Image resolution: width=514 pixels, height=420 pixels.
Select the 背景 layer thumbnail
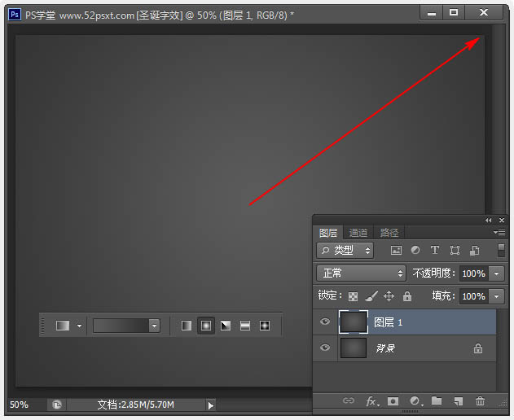[354, 348]
